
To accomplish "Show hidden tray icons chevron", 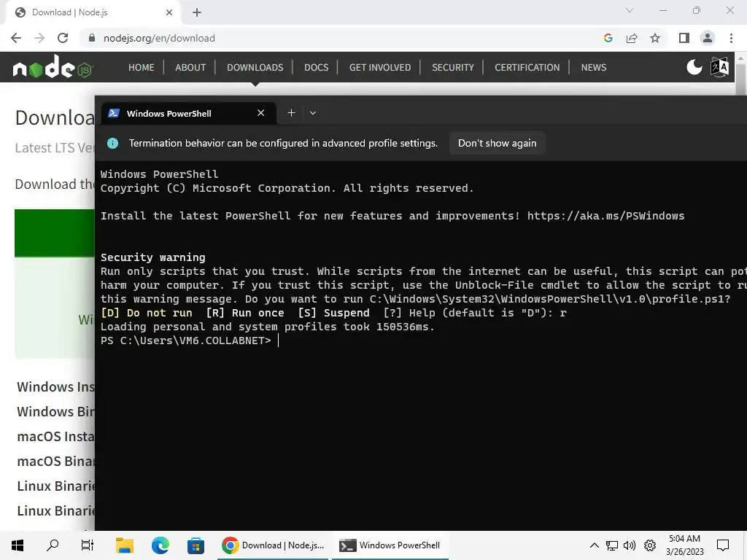I will coord(594,545).
